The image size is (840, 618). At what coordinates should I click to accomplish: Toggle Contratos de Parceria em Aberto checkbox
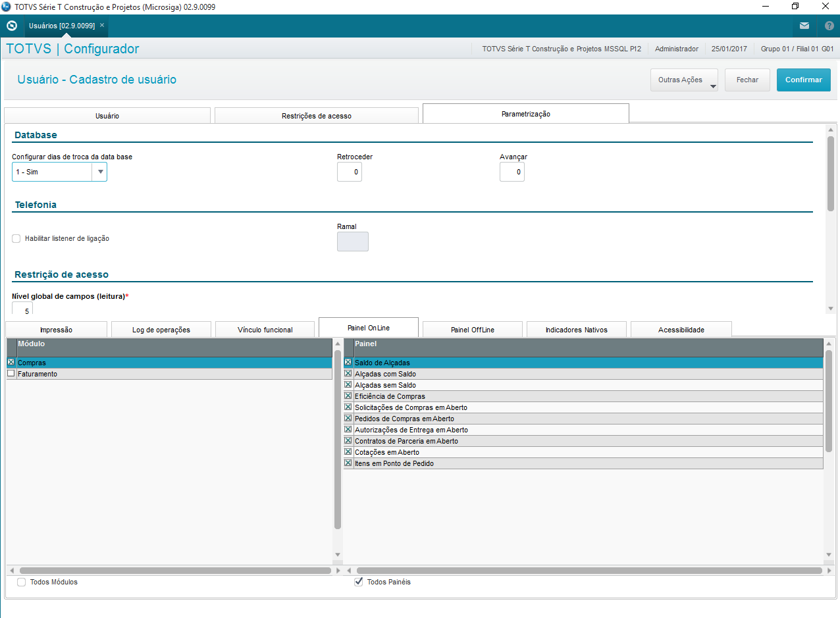(x=348, y=440)
